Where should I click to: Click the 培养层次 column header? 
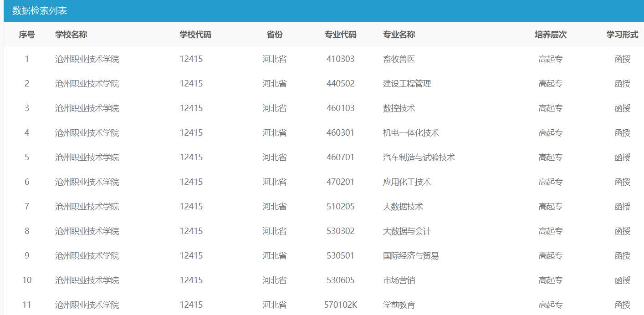(551, 35)
